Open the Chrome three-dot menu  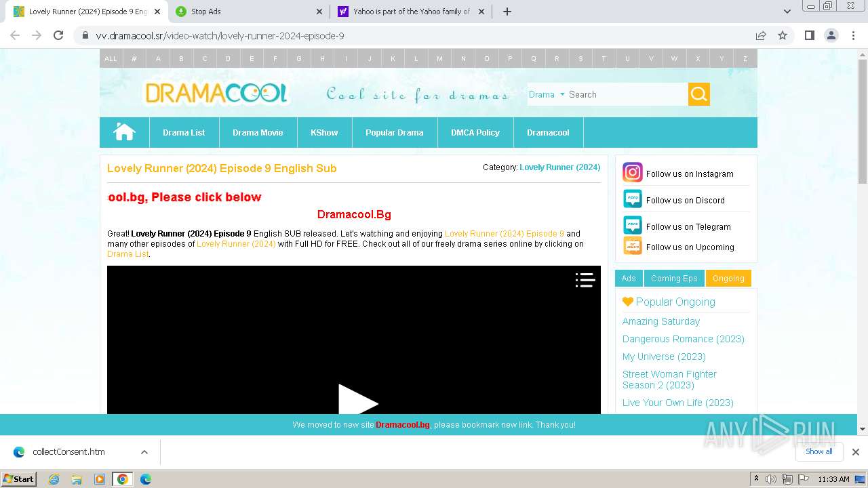pyautogui.click(x=852, y=35)
